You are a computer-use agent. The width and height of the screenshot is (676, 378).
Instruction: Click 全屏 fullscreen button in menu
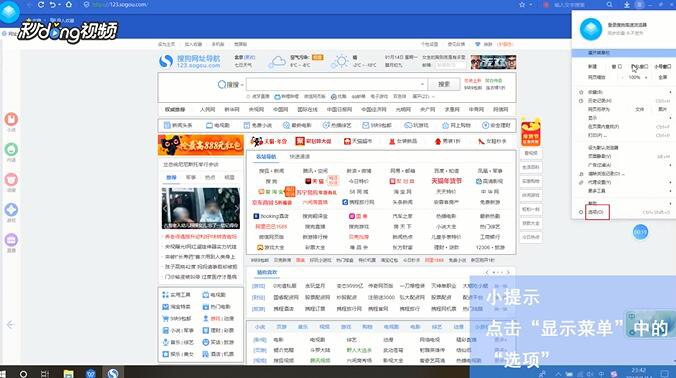(663, 78)
